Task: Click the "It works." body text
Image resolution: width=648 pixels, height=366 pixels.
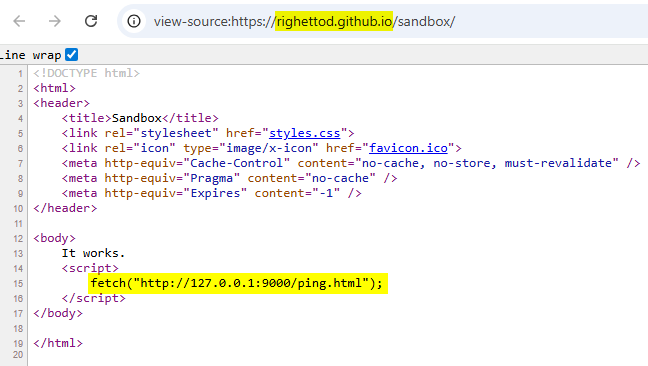Action: (93, 253)
